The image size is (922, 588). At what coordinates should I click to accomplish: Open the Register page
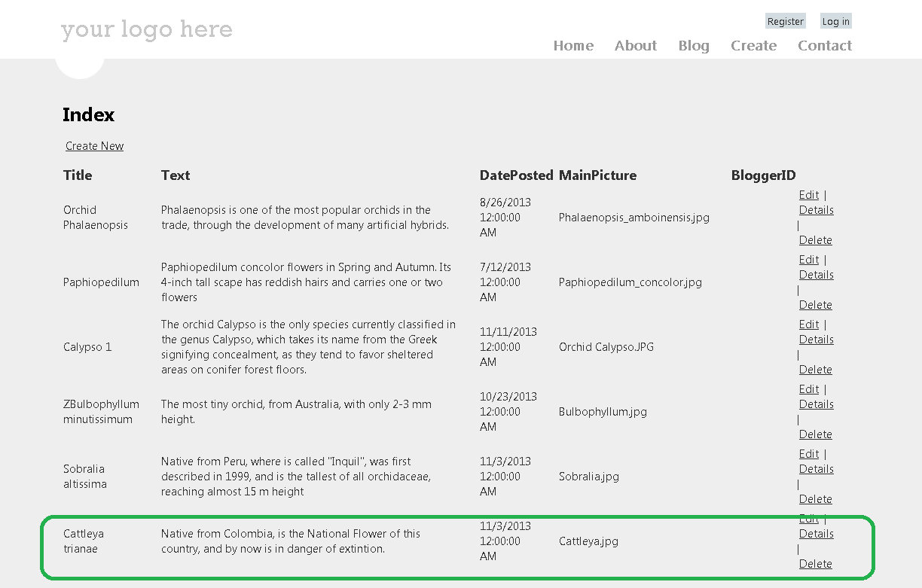pyautogui.click(x=786, y=21)
